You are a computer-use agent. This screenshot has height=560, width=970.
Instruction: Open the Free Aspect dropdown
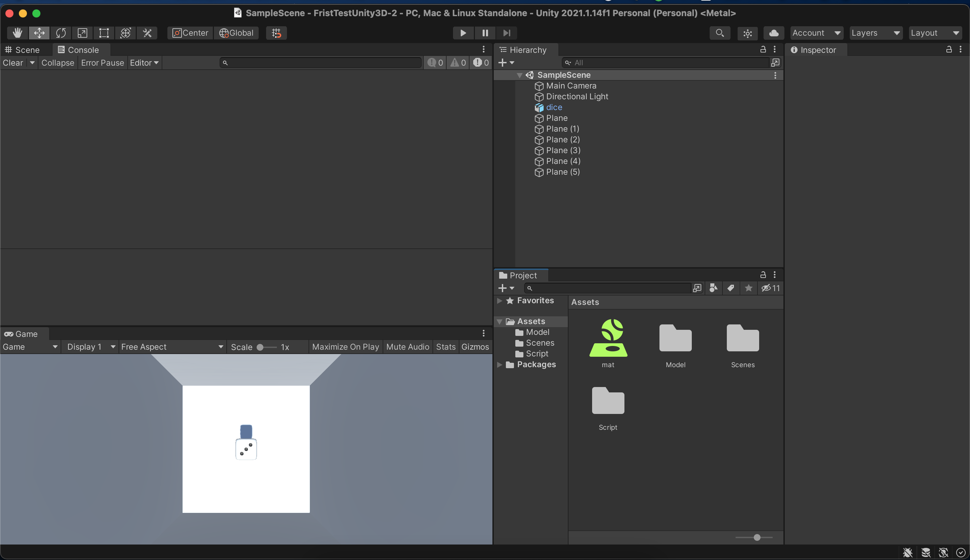coord(172,347)
